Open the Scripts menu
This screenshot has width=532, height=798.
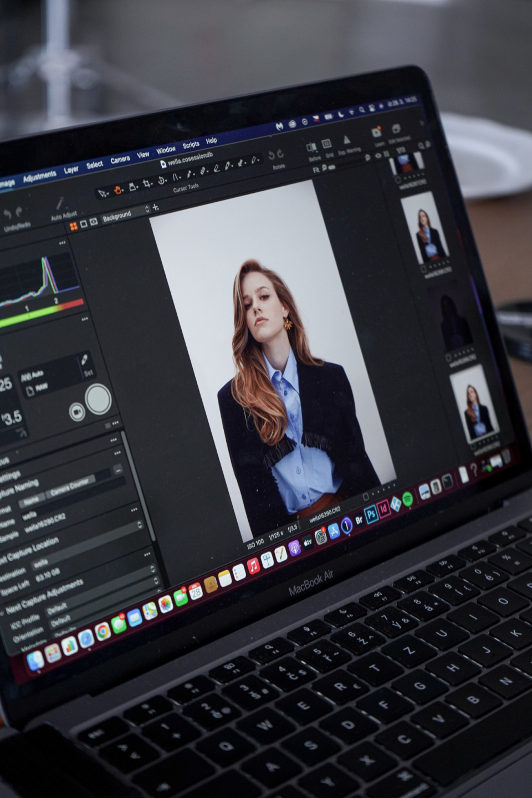[x=191, y=145]
